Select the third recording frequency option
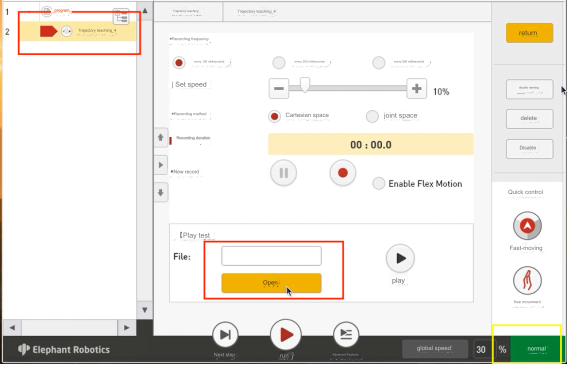 [379, 63]
